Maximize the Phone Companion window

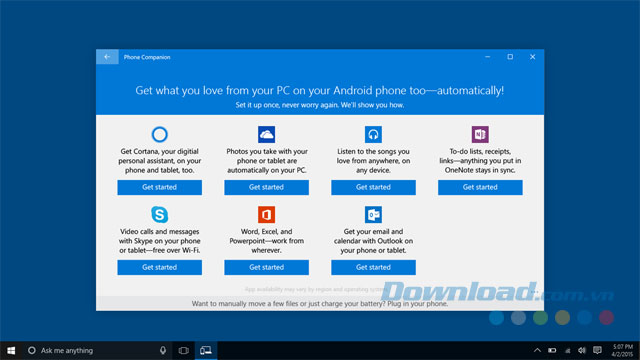(510, 57)
